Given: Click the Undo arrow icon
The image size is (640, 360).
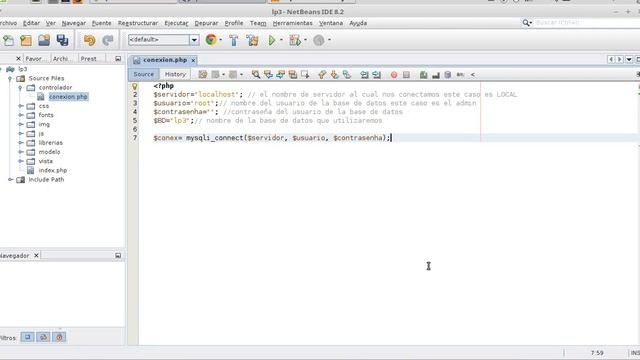Looking at the screenshot, I should (89, 40).
